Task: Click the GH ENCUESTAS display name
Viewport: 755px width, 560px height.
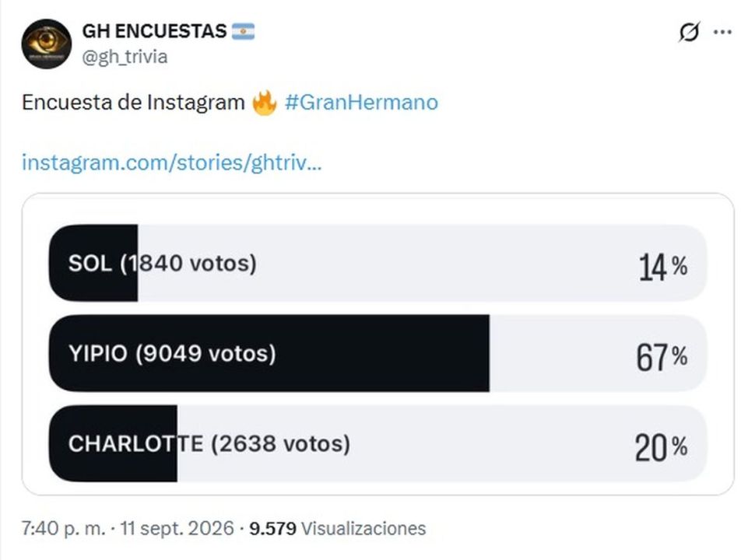Action: coord(154,31)
